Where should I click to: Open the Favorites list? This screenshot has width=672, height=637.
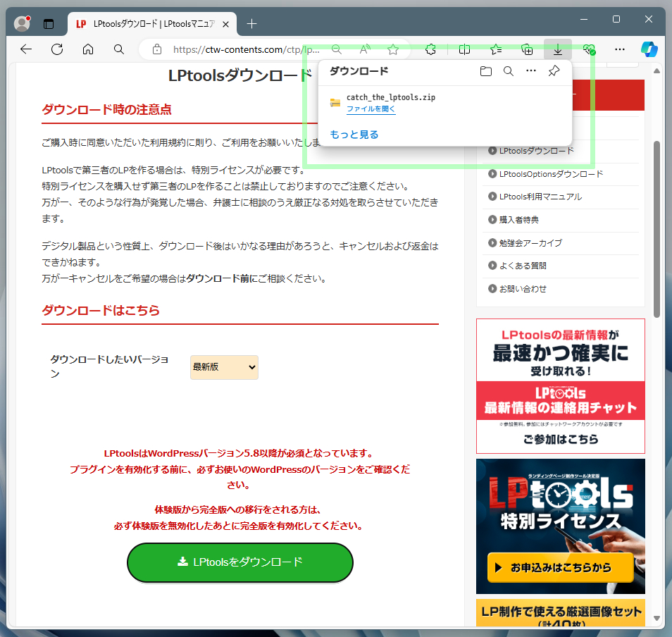coord(496,49)
